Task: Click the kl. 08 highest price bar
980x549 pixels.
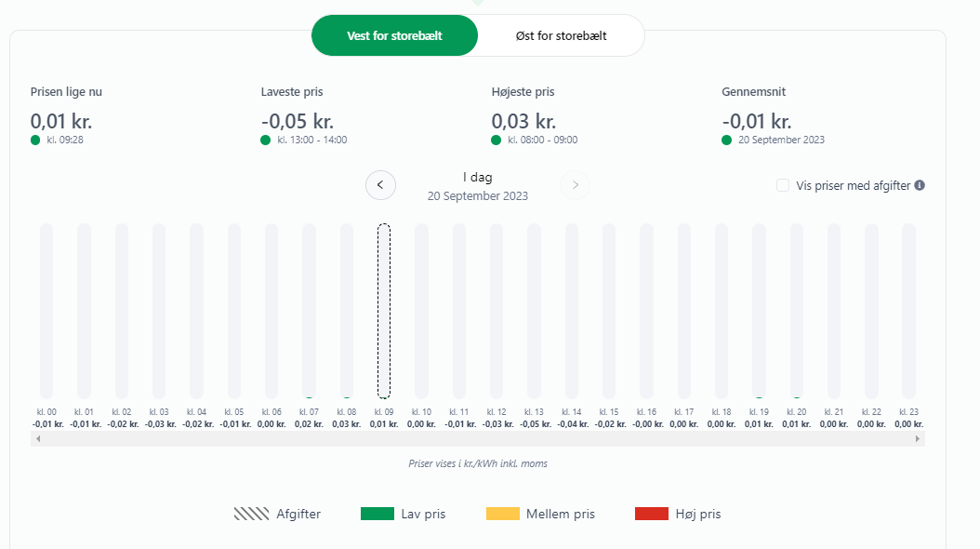Action: 346,311
